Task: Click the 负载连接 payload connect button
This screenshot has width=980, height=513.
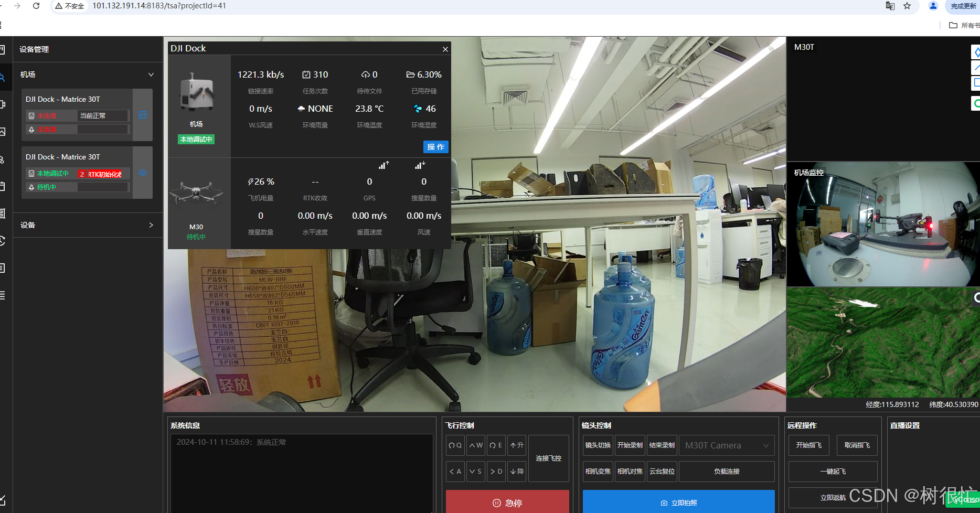Action: coord(727,471)
